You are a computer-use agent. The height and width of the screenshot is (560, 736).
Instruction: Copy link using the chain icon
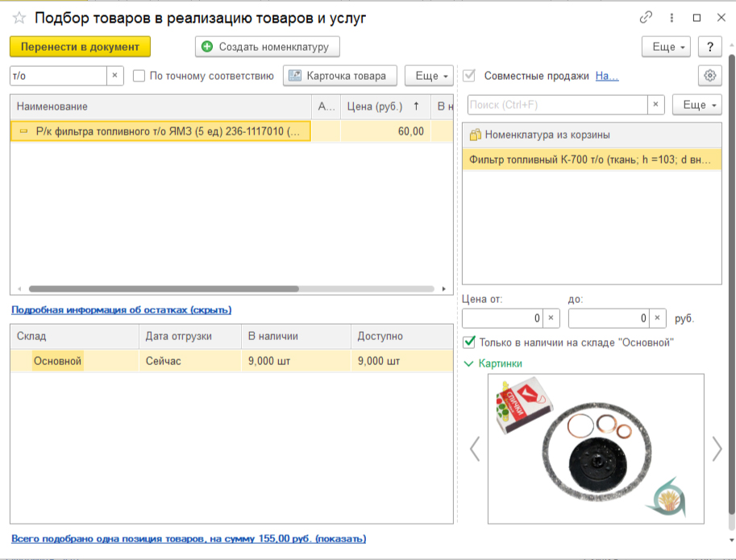coord(646,18)
